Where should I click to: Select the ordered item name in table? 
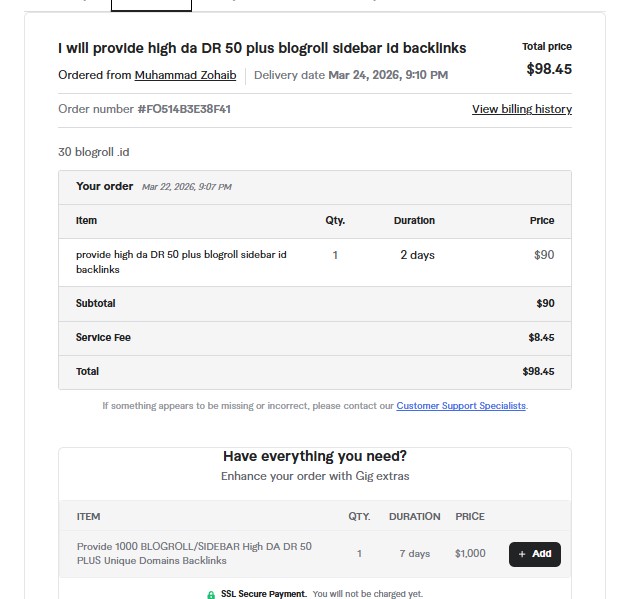(181, 262)
